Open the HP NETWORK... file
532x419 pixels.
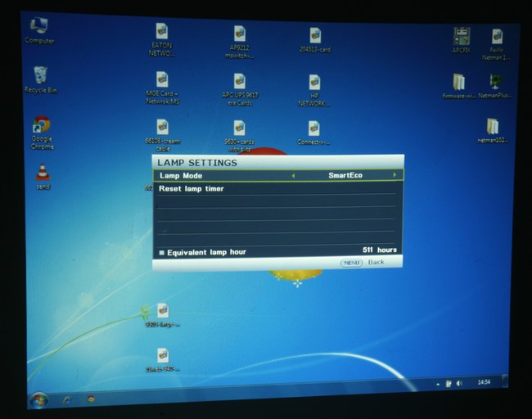pyautogui.click(x=314, y=91)
